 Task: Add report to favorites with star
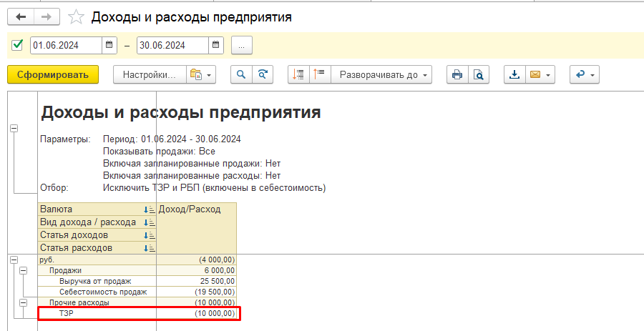(76, 16)
